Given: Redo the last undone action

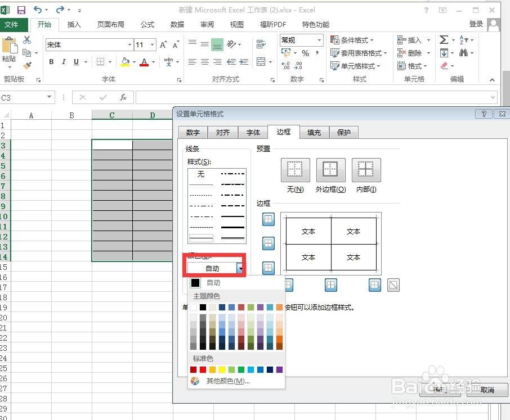Looking at the screenshot, I should coord(60,10).
